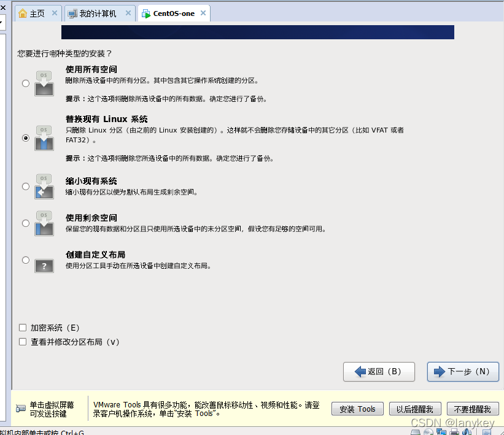Click the sound card status icon
This screenshot has width=504, height=435.
point(467,432)
